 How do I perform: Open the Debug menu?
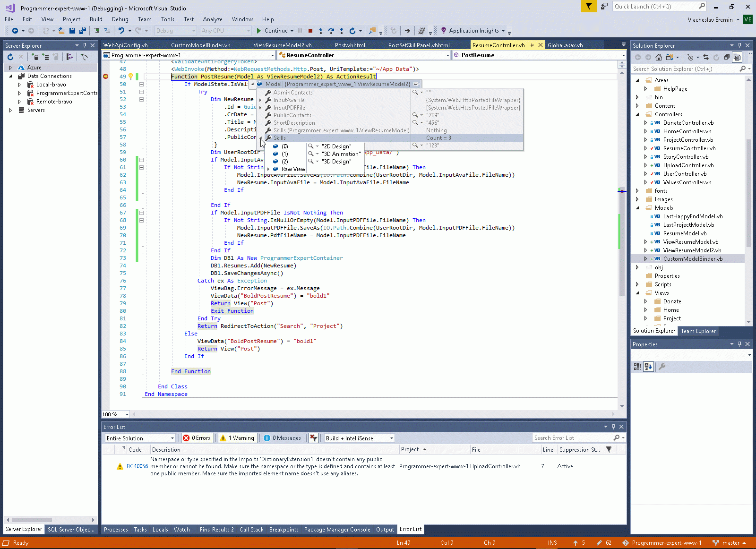(120, 19)
